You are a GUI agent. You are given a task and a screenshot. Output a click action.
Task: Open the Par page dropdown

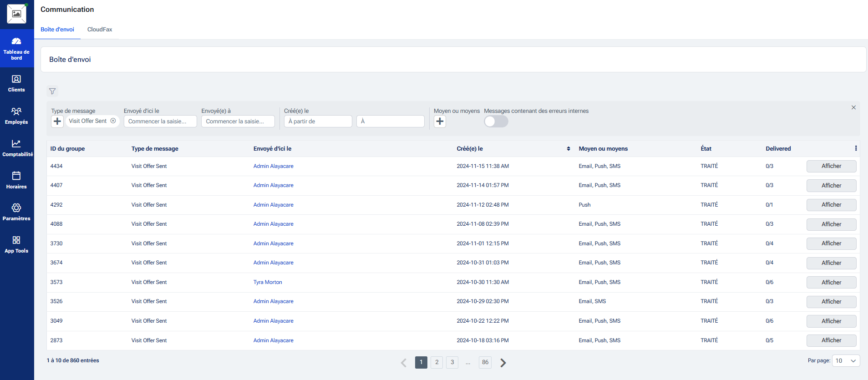point(845,361)
